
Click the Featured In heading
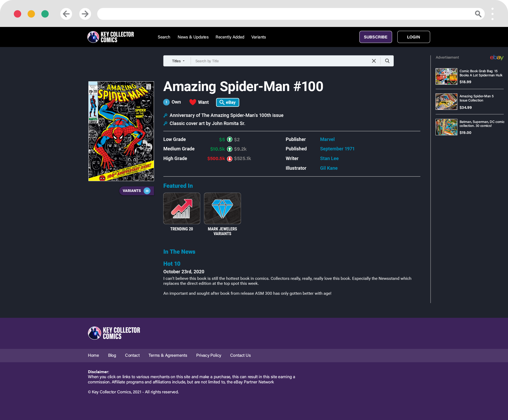tap(178, 186)
